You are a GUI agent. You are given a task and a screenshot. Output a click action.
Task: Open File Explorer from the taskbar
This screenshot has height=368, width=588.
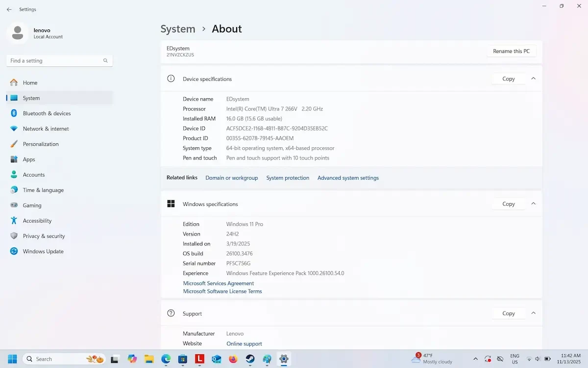click(149, 359)
